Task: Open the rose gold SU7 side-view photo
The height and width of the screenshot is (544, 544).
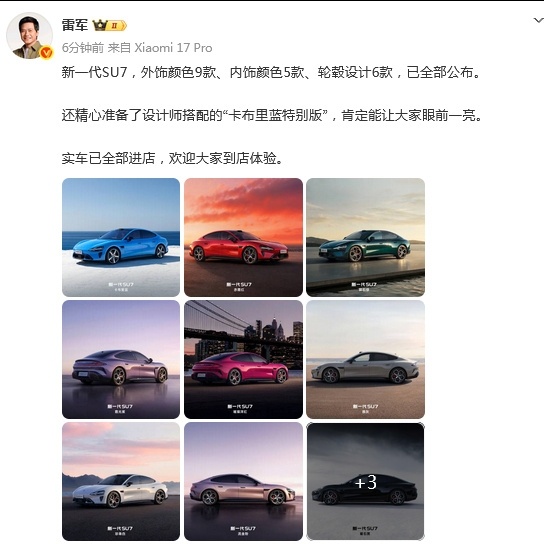Action: (x=243, y=482)
